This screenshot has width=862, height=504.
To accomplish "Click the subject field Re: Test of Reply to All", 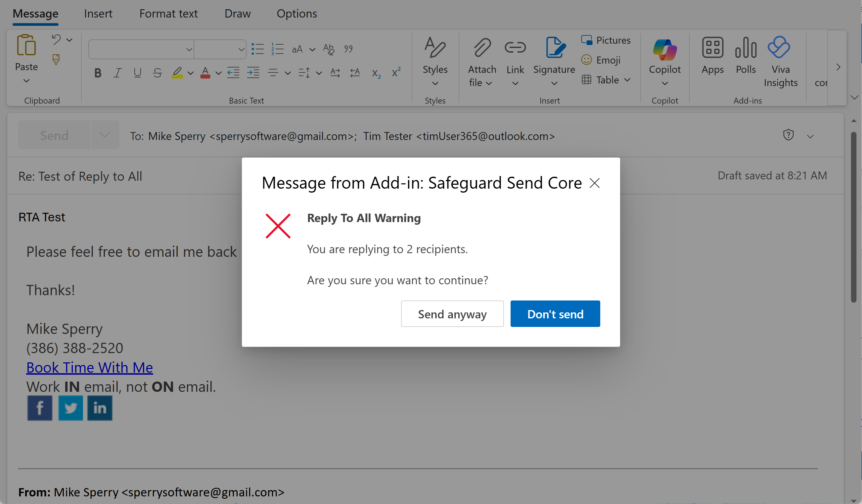I will click(80, 176).
